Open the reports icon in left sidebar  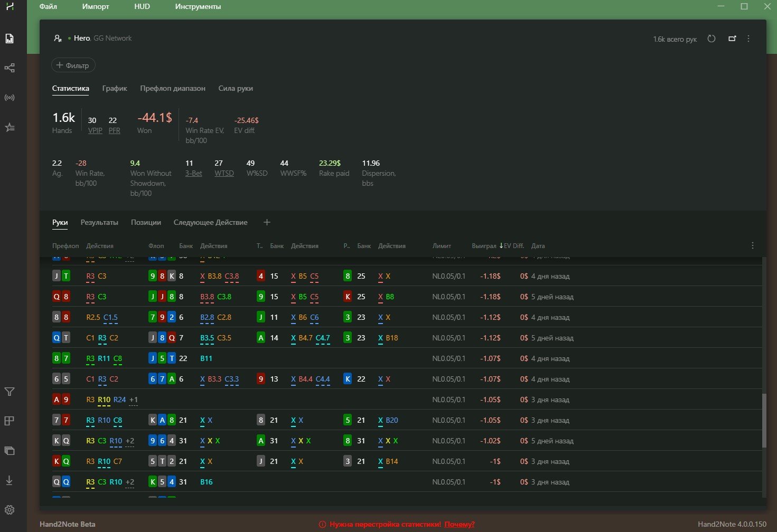coord(10,39)
